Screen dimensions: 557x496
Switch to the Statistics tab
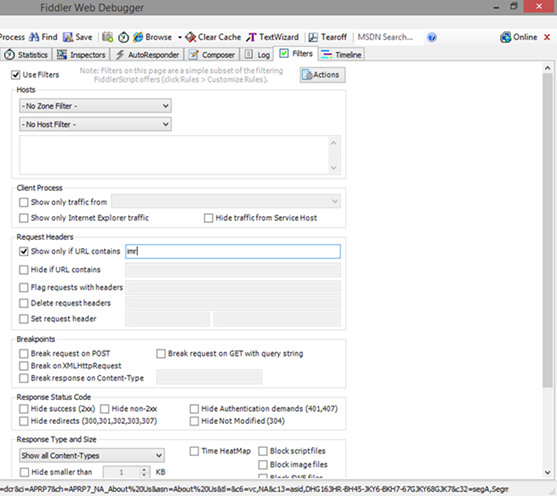click(27, 55)
